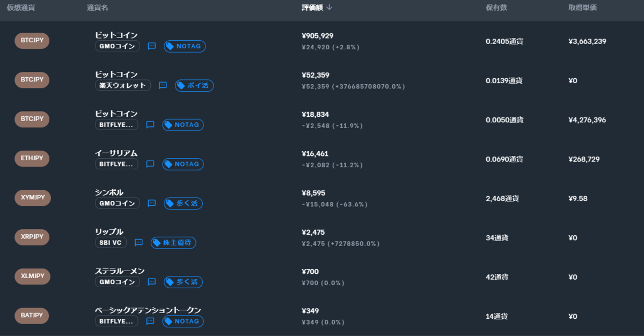
Task: Open the comment icon for GMOコイン Bitcoin row
Action: pos(152,46)
